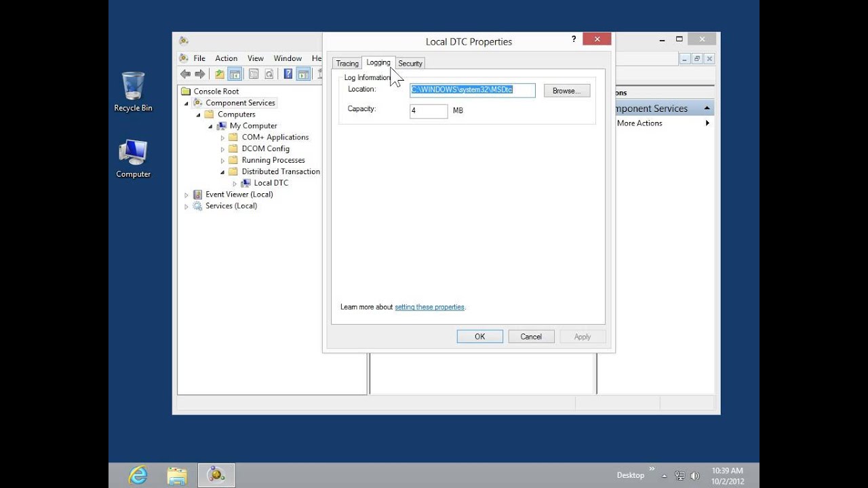Confirm the dialog with OK
The width and height of the screenshot is (868, 488).
click(x=480, y=337)
